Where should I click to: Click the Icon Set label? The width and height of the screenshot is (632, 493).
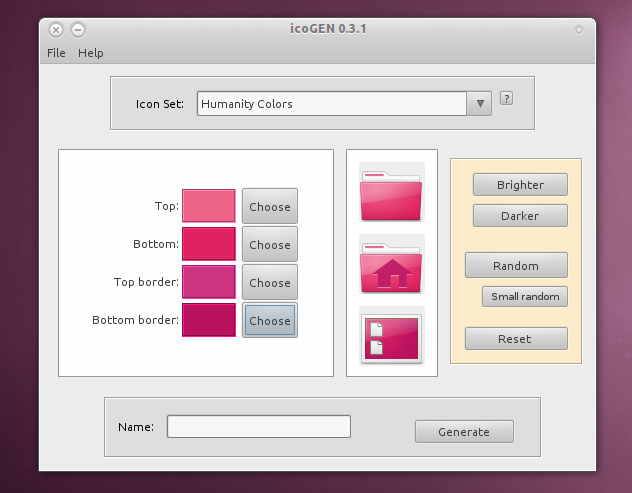(x=160, y=104)
